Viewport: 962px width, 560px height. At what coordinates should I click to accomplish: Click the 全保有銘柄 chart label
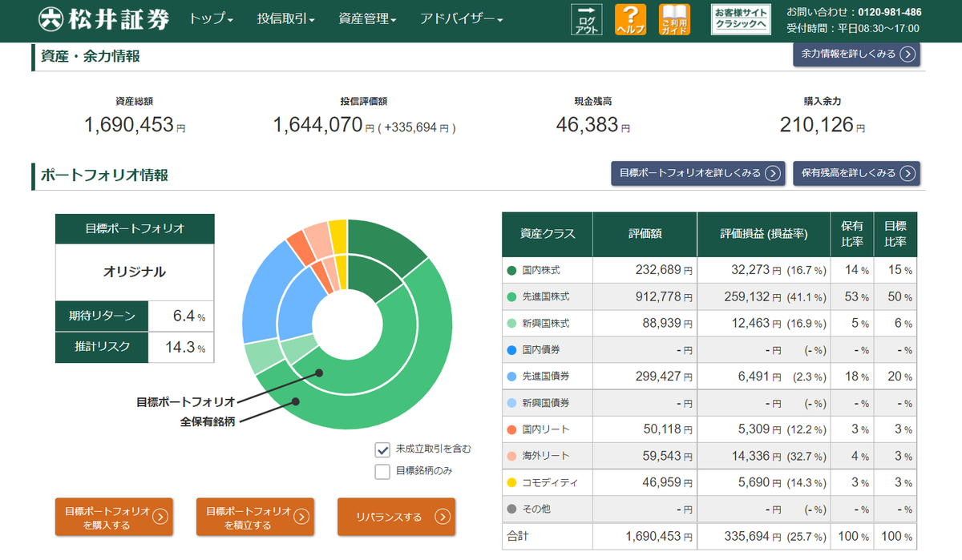[x=207, y=421]
